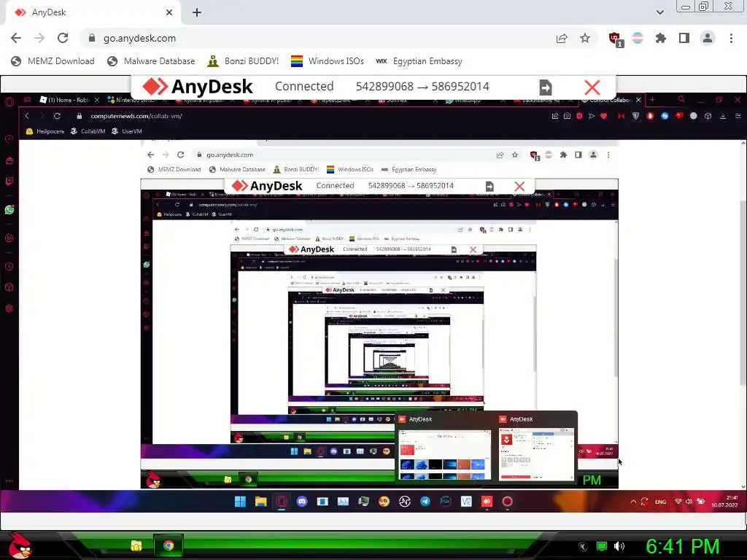Open Twitch in the Opera sidebar
Image resolution: width=747 pixels, height=560 pixels.
point(9,181)
